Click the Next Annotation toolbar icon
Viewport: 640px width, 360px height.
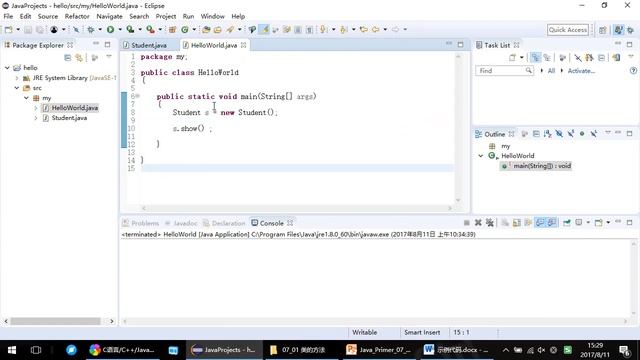click(323, 29)
